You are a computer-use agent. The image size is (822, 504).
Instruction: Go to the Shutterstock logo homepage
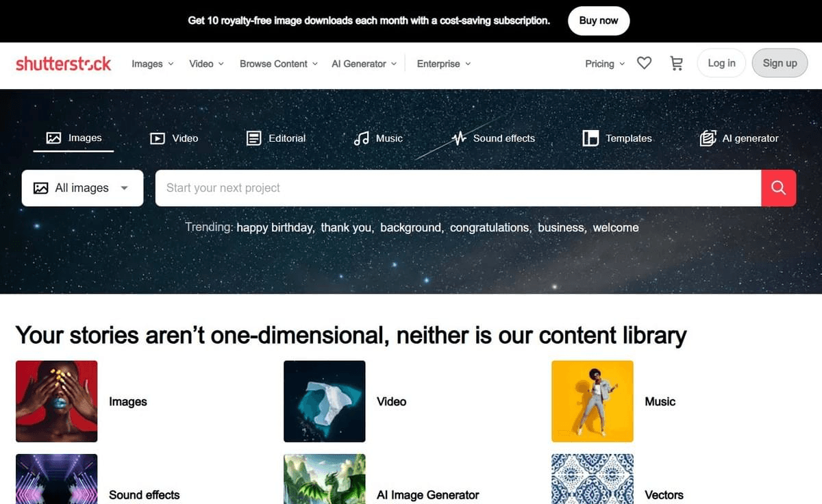point(63,64)
